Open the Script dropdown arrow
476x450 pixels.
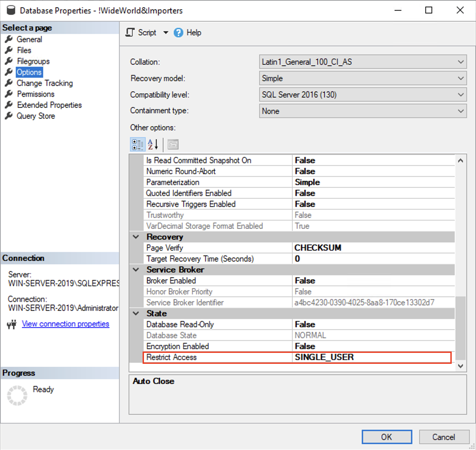coord(166,32)
